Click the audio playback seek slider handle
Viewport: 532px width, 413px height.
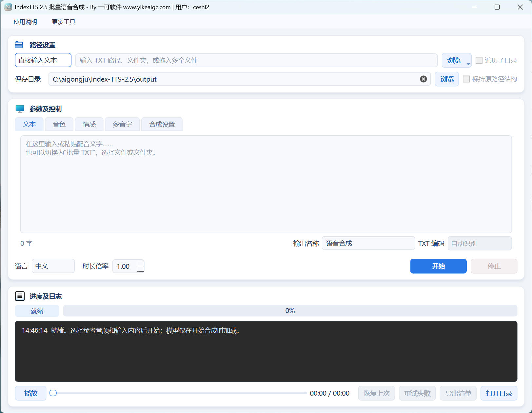pos(53,393)
